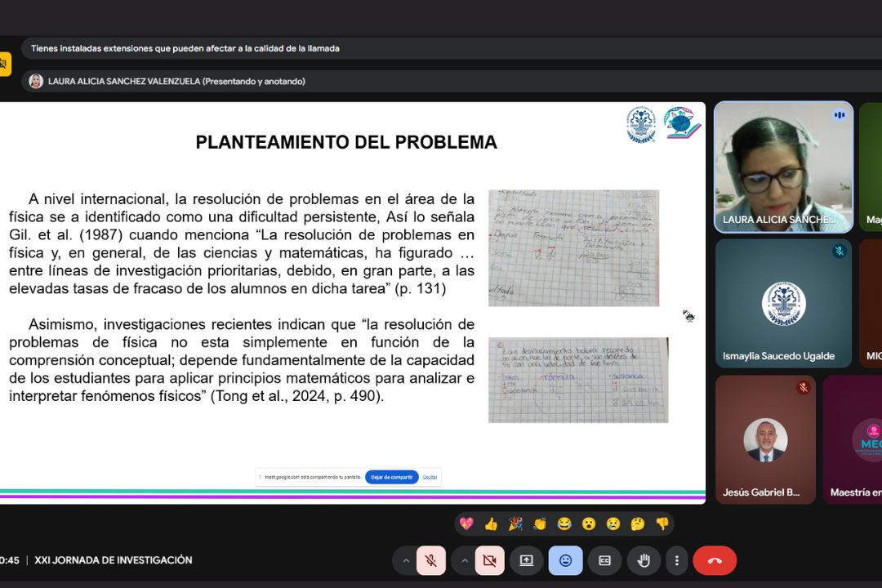
Task: Open the three-dot more options menu
Action: click(676, 560)
